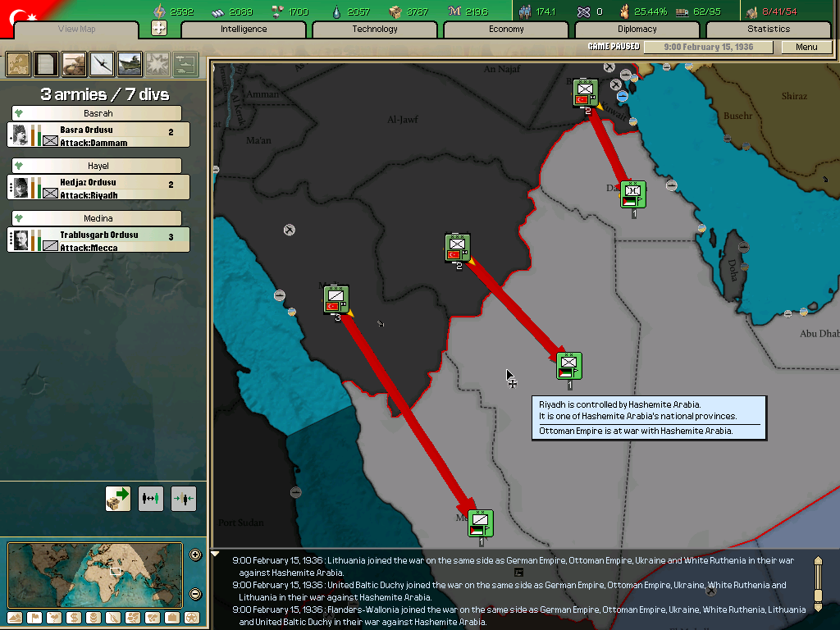
Task: Expand the Medina army group header
Action: (98, 217)
